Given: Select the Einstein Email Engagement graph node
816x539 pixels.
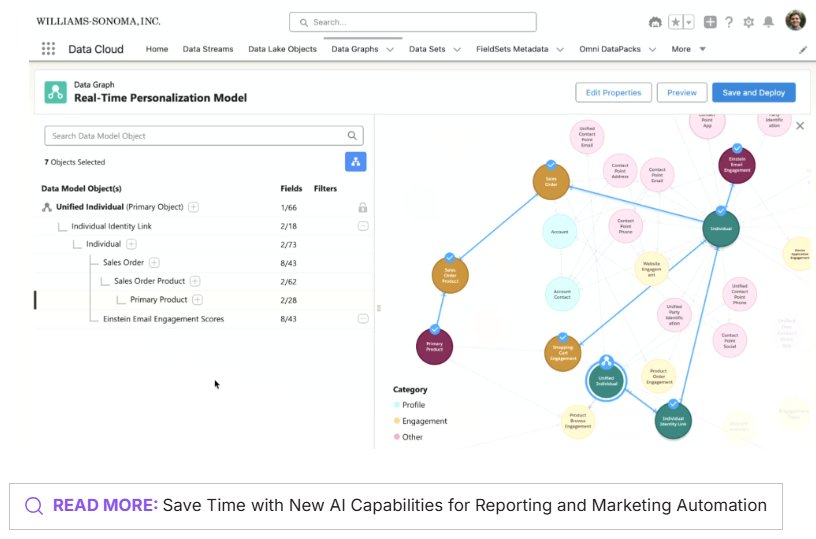Looking at the screenshot, I should tap(737, 165).
